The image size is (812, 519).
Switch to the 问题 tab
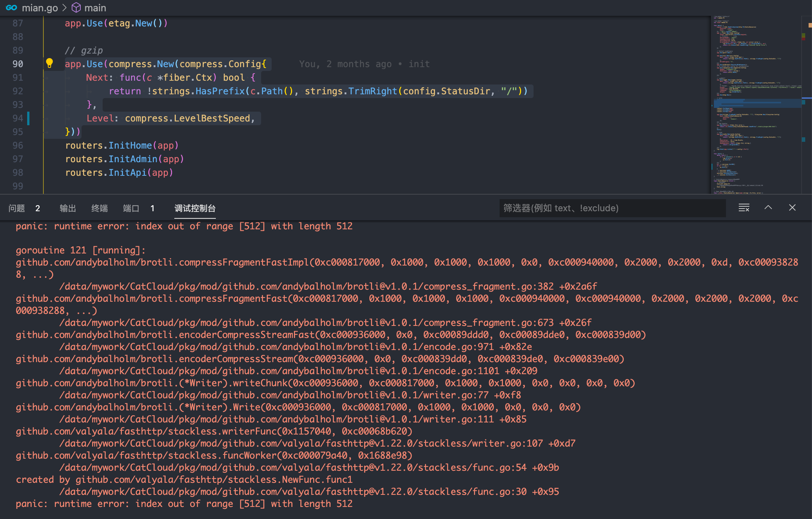16,208
